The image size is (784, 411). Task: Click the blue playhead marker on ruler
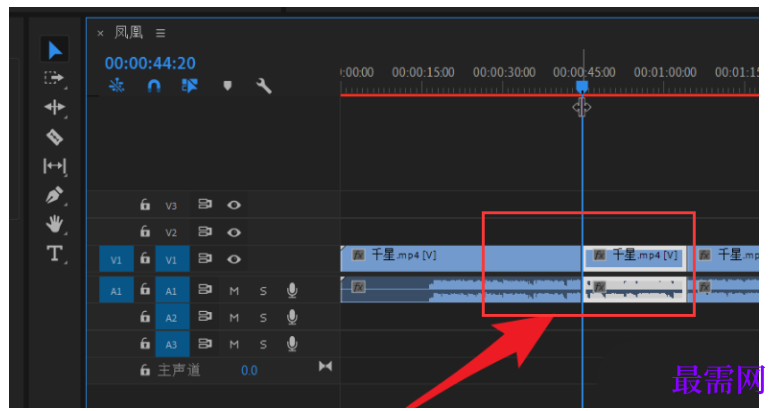[582, 88]
